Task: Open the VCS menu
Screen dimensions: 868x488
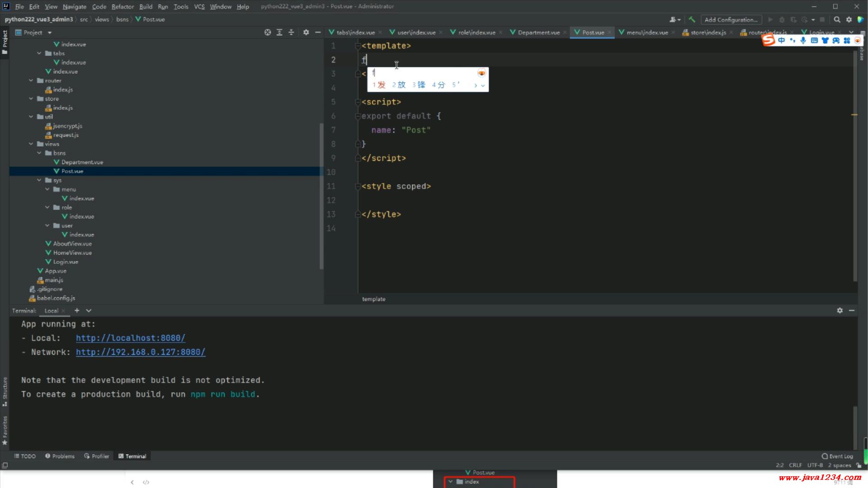Action: pyautogui.click(x=199, y=6)
